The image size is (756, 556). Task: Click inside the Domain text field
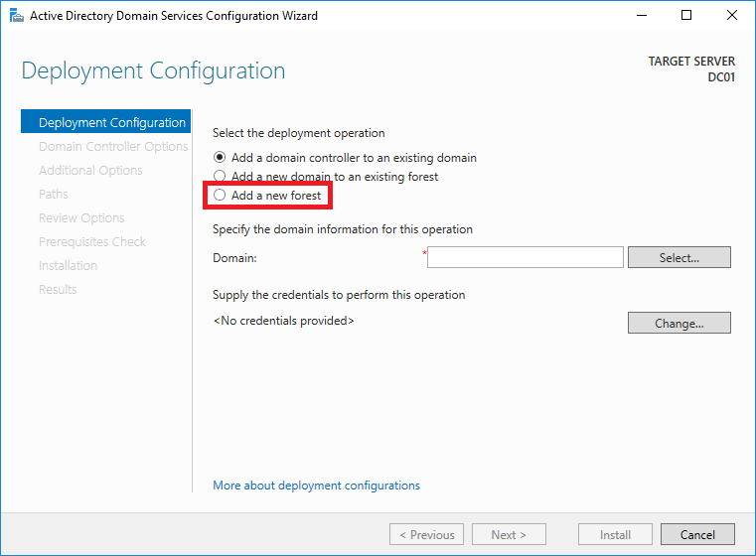coord(526,257)
